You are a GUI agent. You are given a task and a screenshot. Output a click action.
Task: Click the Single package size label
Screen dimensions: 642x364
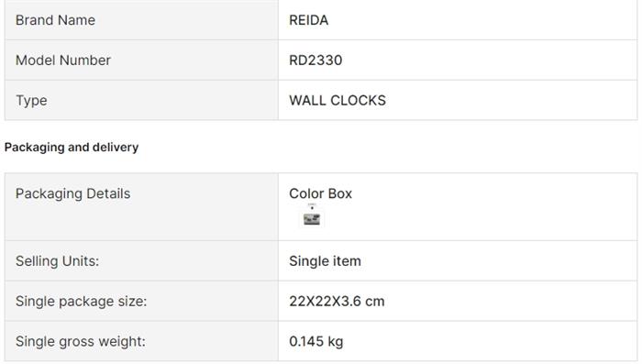[81, 302]
